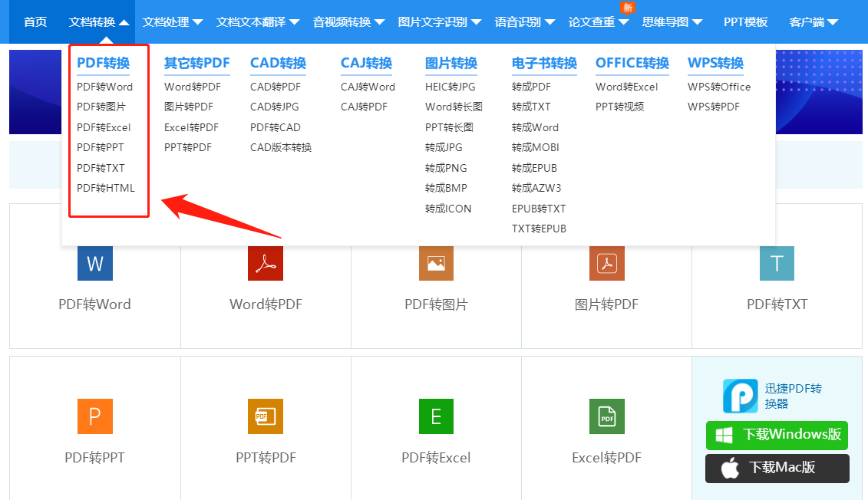Open the 音视频转换 dropdown
868x500 pixels.
point(342,22)
